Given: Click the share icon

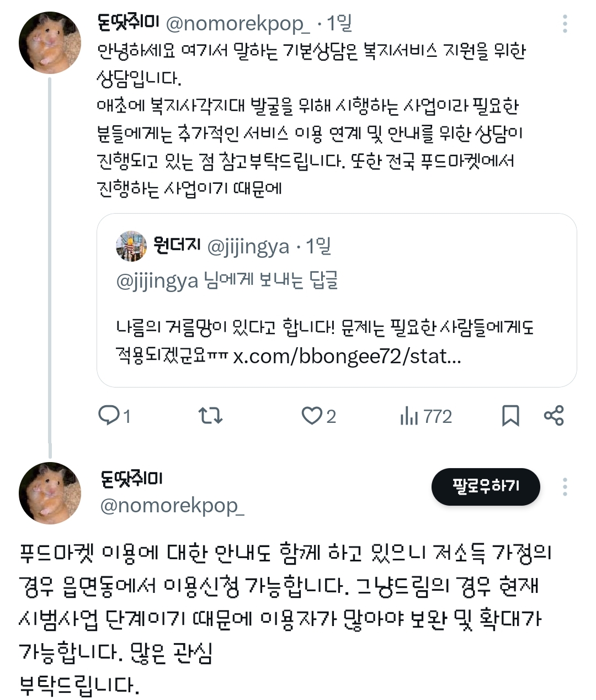Looking at the screenshot, I should pos(554,415).
